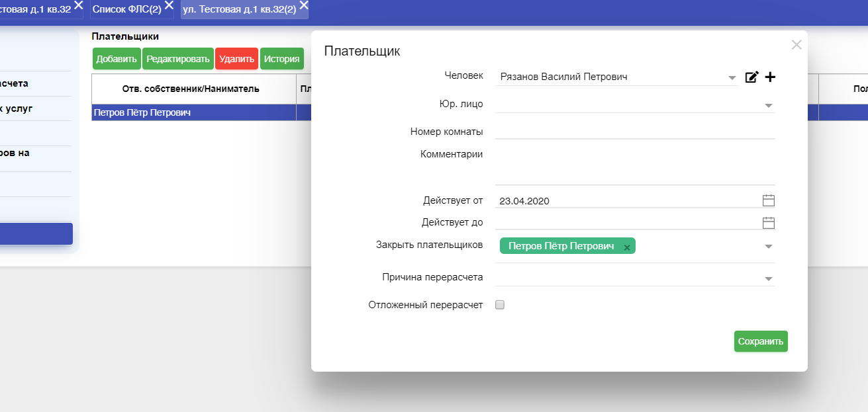Expand the Закрыть плательщиков dropdown
Viewport: 868px width, 412px height.
tap(769, 247)
